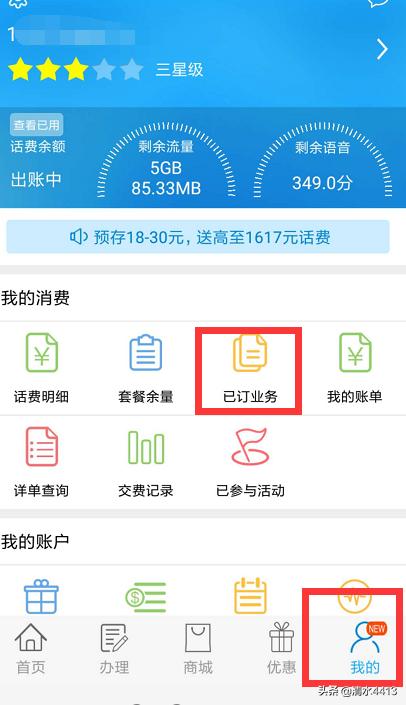Tap the green dollar list icon
This screenshot has width=406, height=705.
coord(146,597)
